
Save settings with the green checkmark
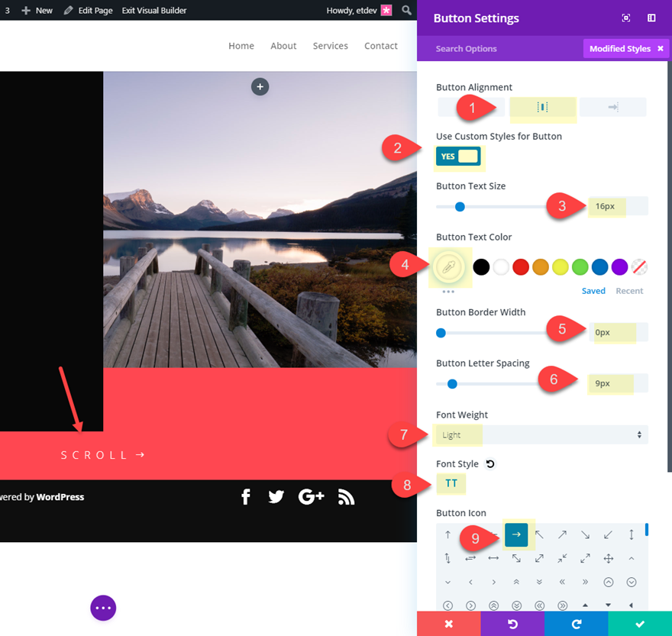tap(641, 624)
